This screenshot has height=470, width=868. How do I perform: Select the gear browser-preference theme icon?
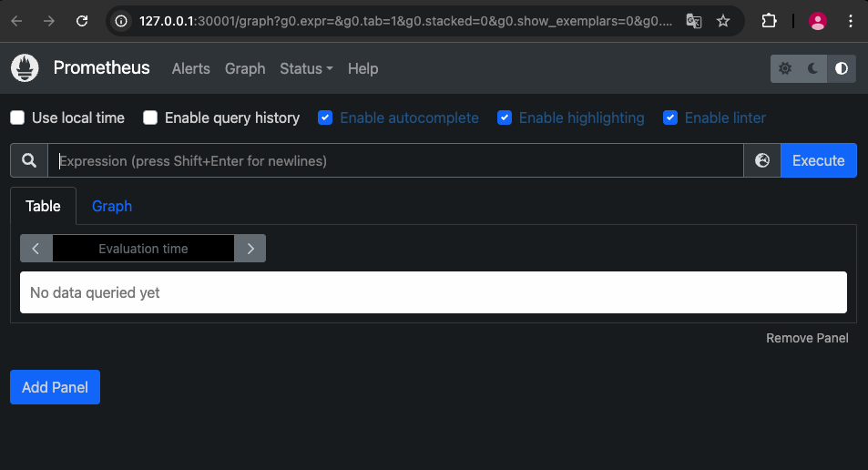pyautogui.click(x=785, y=68)
